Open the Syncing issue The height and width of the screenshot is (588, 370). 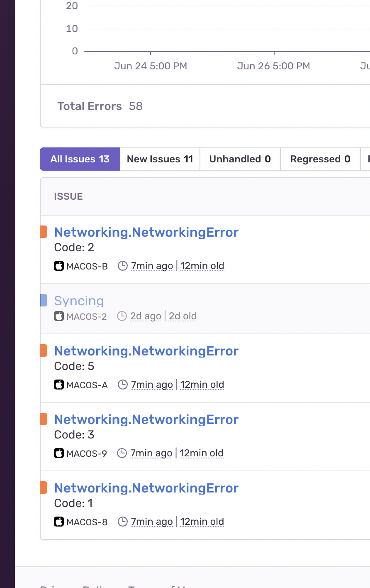(x=79, y=301)
